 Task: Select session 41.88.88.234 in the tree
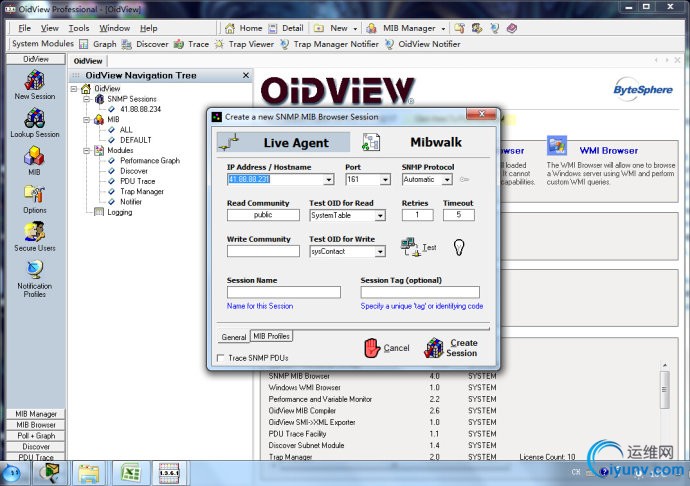pos(140,109)
